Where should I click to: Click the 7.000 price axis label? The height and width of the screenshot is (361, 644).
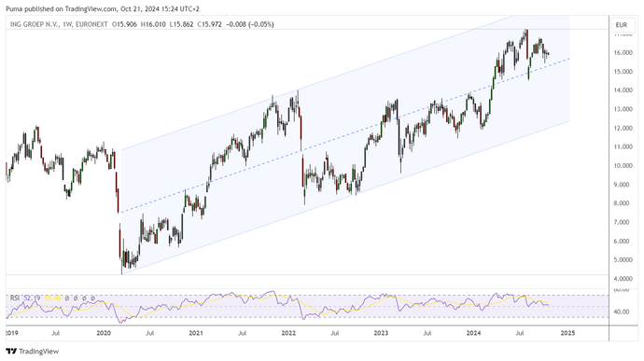(623, 222)
